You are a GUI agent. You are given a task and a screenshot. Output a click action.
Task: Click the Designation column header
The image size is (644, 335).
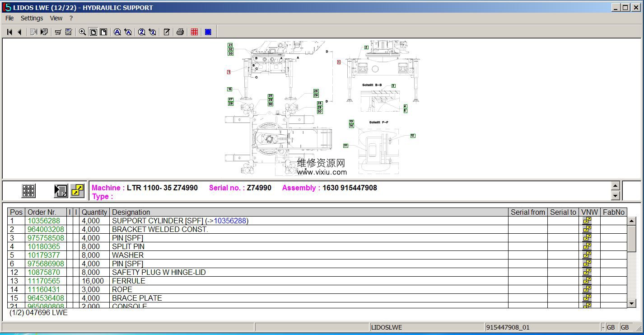coord(131,212)
